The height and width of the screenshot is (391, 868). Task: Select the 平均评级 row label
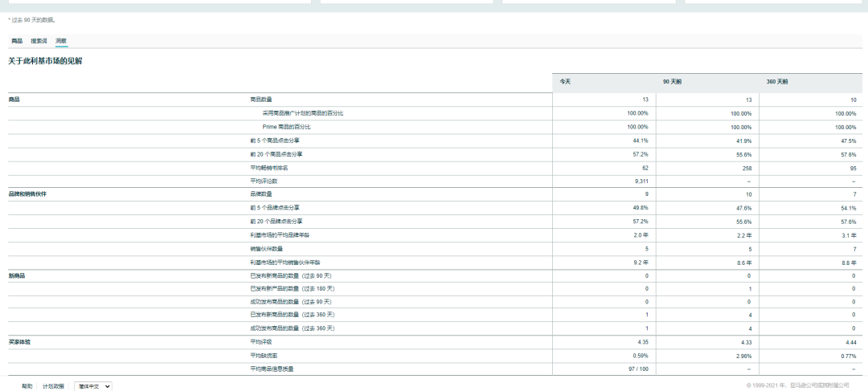pos(261,342)
